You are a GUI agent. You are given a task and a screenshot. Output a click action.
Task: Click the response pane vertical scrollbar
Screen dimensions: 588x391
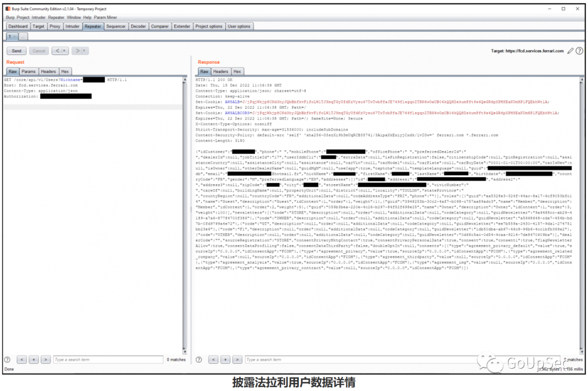(582, 216)
